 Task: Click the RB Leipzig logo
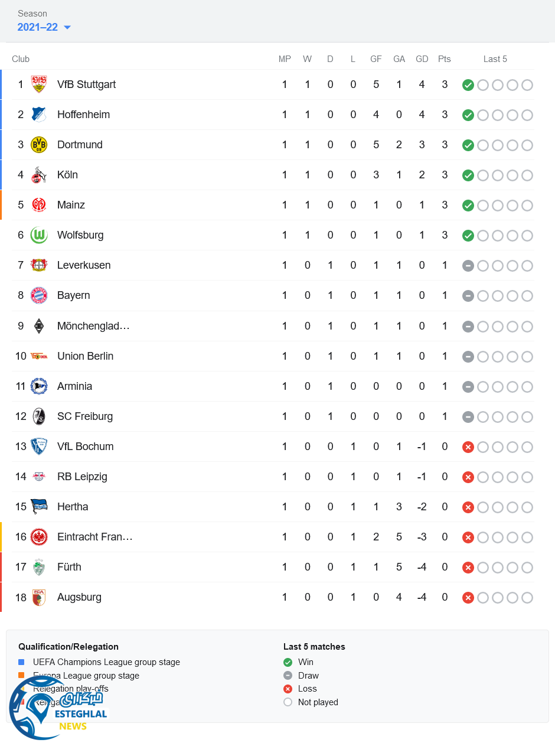point(39,477)
